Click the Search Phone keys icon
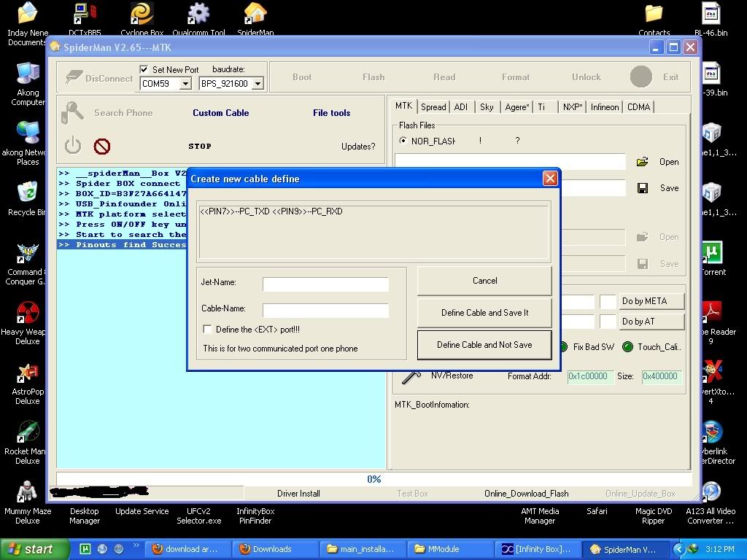Viewport: 747px width, 560px height. click(72, 113)
